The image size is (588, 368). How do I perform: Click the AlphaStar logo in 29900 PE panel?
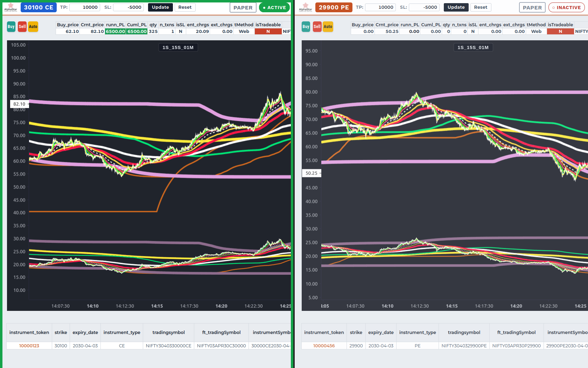(x=305, y=7)
